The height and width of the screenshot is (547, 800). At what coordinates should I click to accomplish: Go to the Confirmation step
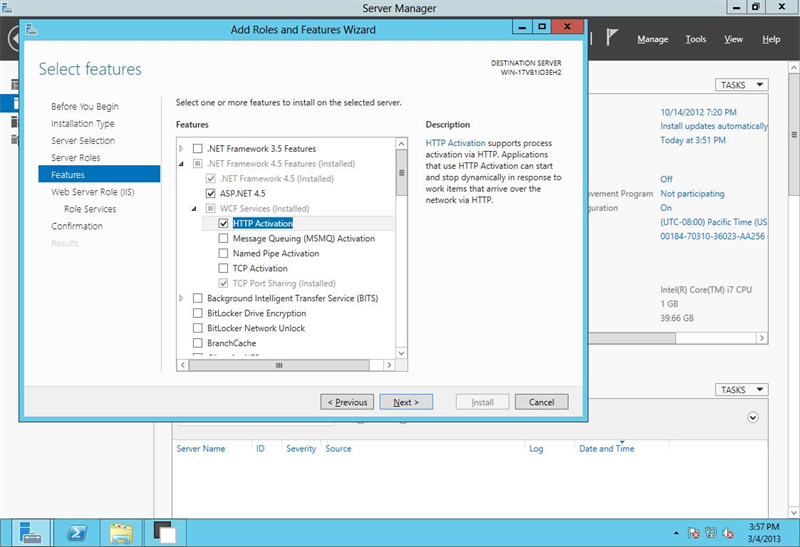click(77, 226)
